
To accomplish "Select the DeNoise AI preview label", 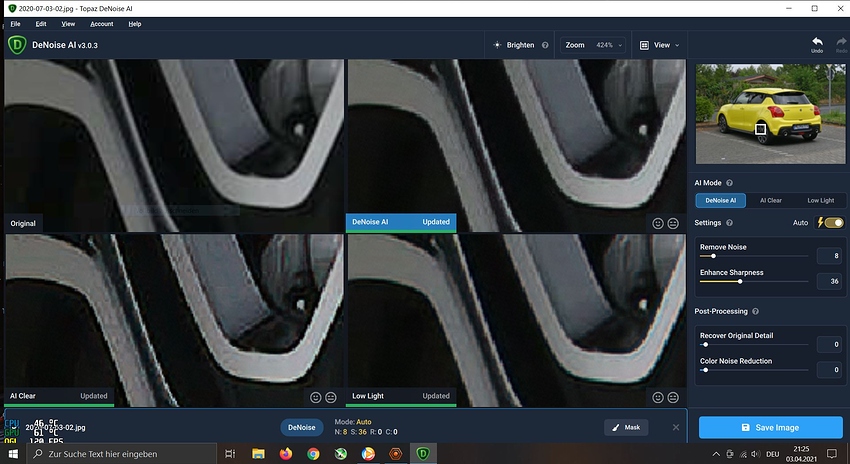I will [401, 222].
